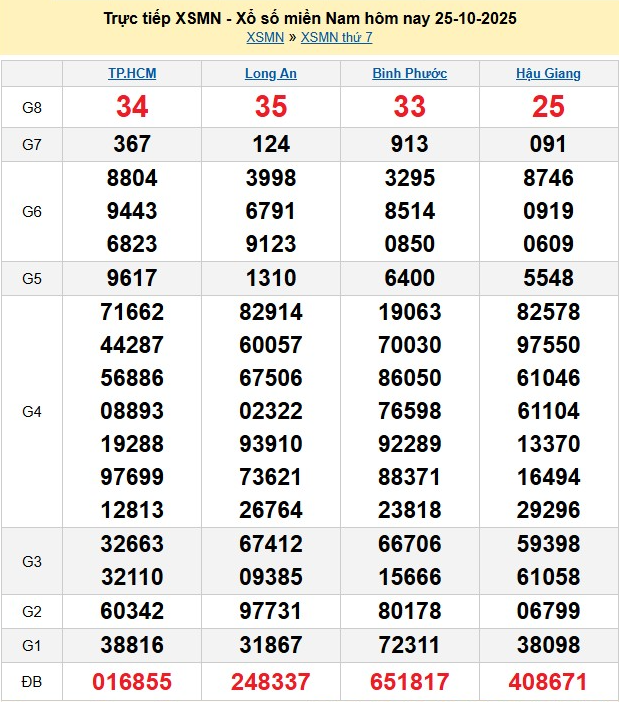
Task: Select Bình Phước G5 number 6400
Action: (409, 278)
